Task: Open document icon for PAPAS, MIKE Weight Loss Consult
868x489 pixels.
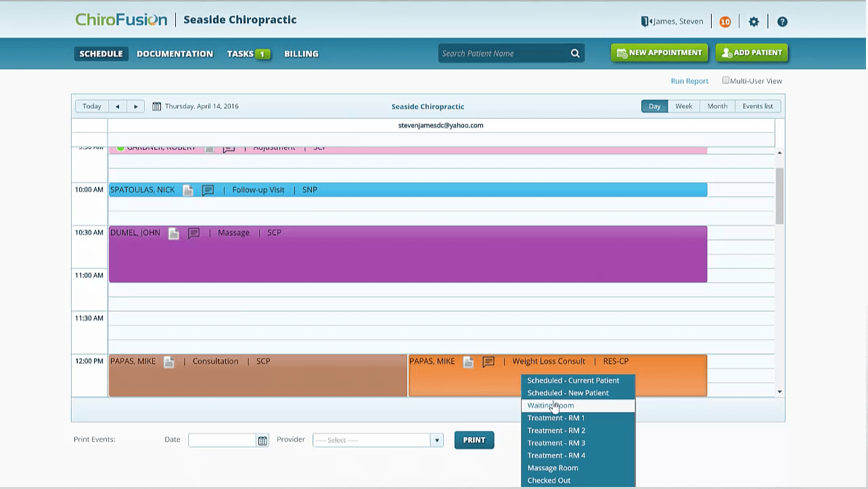Action: [x=468, y=362]
